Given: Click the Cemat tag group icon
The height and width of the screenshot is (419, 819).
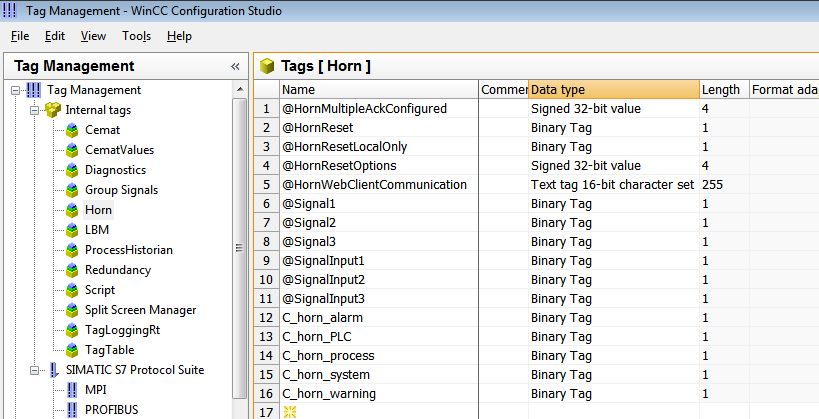Looking at the screenshot, I should (72, 130).
